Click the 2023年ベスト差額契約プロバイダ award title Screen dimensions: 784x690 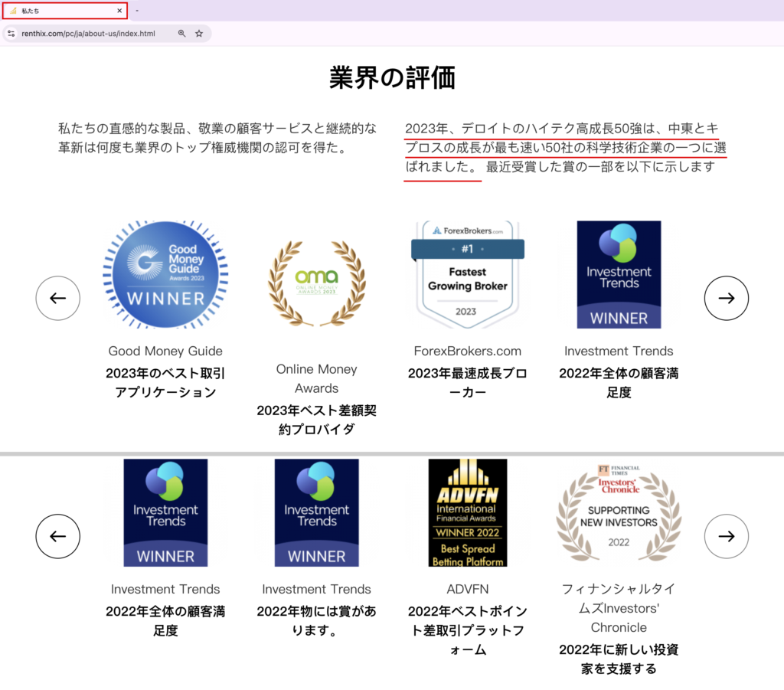(316, 420)
